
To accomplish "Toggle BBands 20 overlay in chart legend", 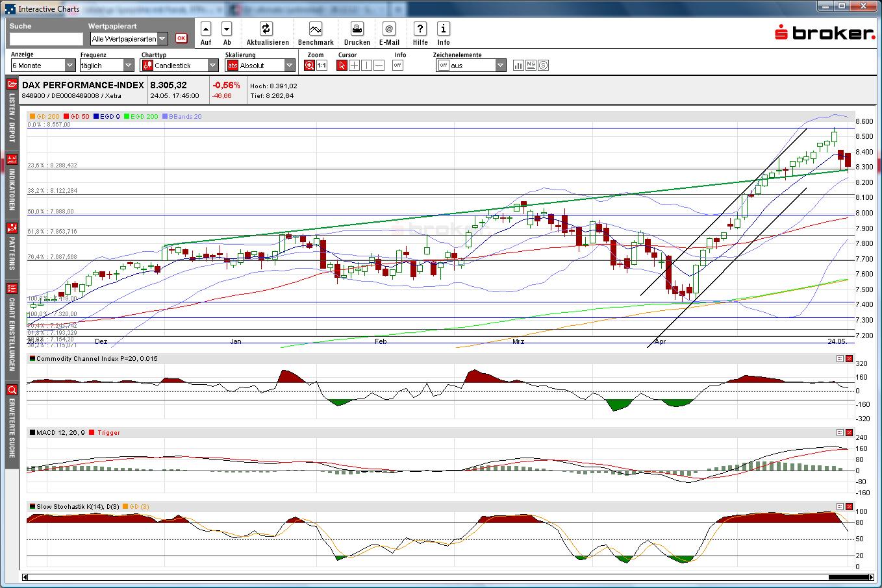I will [181, 116].
